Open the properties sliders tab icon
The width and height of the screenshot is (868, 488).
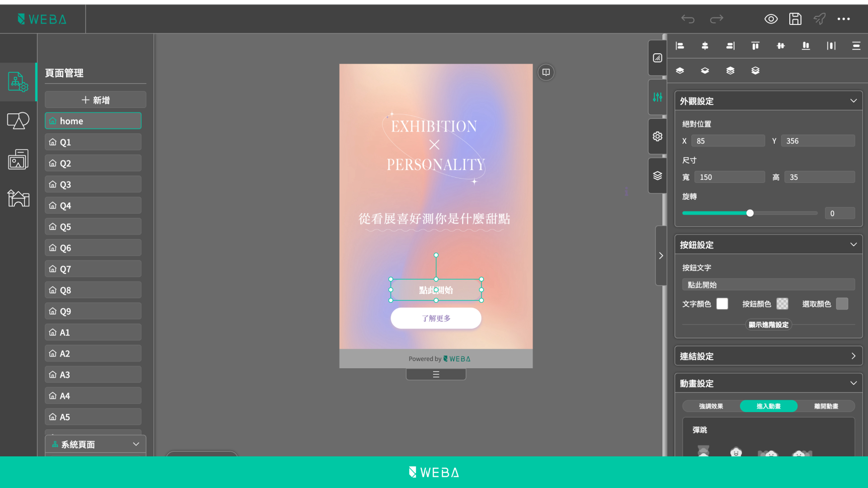pyautogui.click(x=658, y=97)
